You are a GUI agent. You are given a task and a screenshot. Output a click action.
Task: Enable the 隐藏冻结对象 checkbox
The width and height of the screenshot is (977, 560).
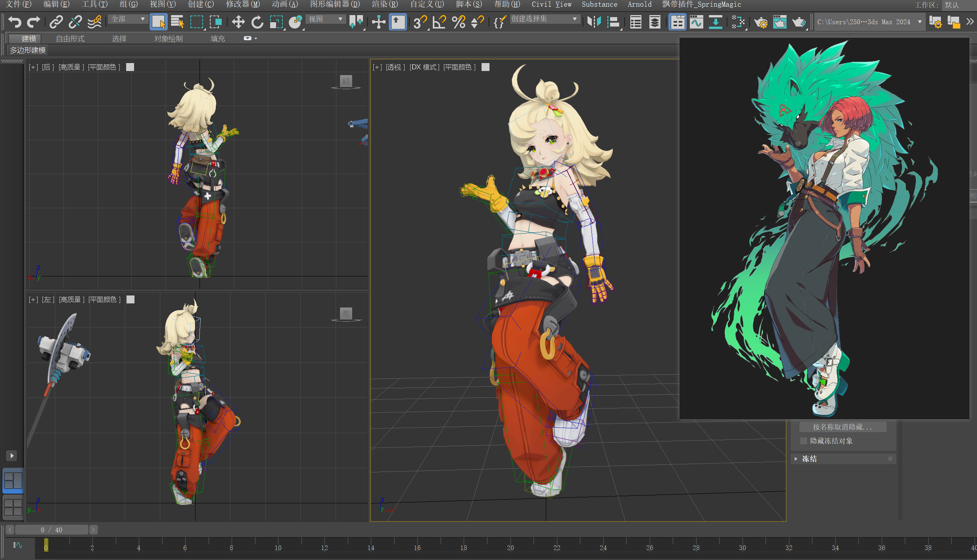804,441
